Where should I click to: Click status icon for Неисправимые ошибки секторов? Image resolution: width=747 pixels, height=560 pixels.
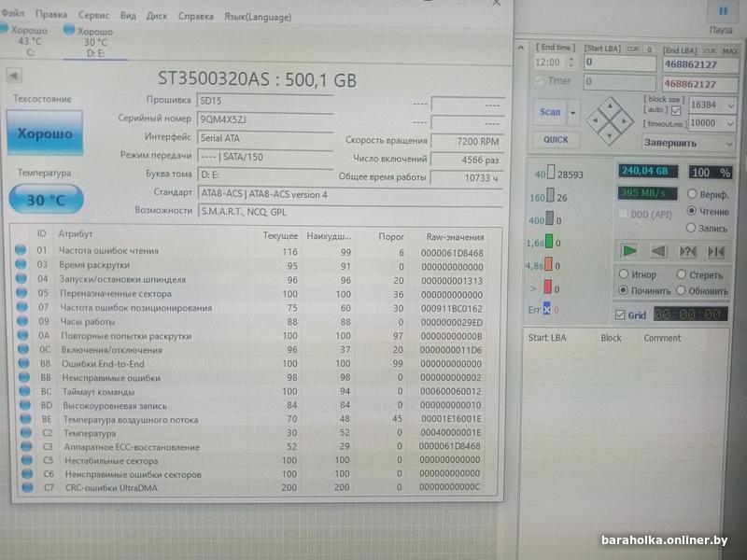click(x=28, y=474)
